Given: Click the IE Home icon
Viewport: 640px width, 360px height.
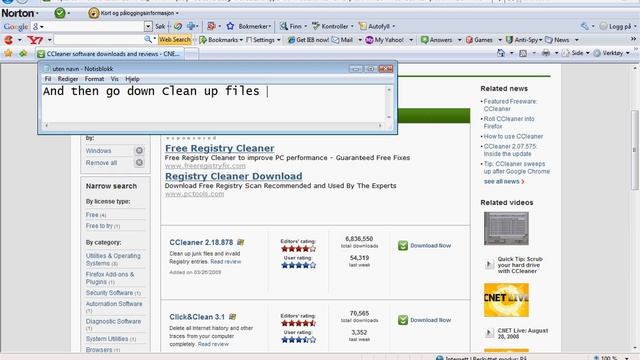Looking at the screenshot, I should [x=501, y=53].
